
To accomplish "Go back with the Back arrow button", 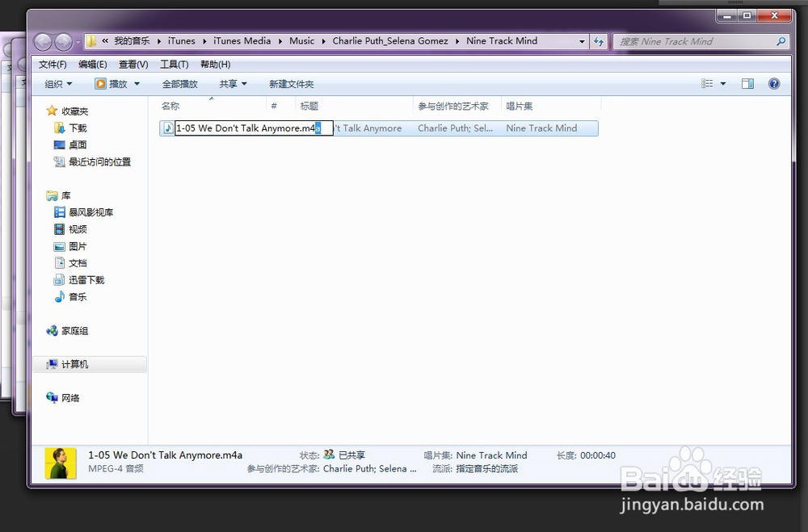I will point(43,42).
